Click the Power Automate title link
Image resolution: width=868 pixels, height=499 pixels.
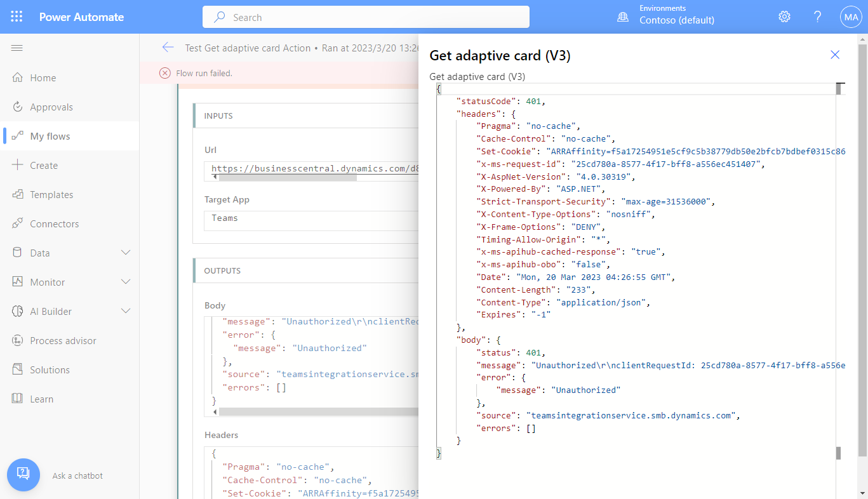pos(81,17)
